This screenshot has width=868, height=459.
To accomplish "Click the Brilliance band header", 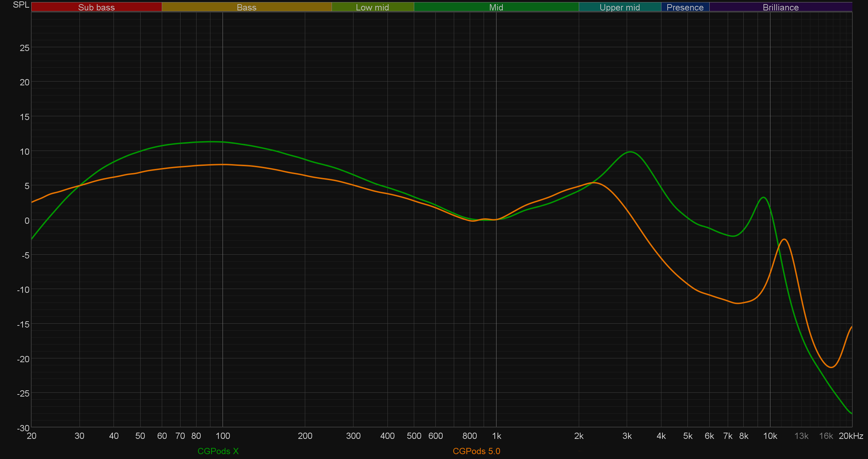I will tap(781, 7).
